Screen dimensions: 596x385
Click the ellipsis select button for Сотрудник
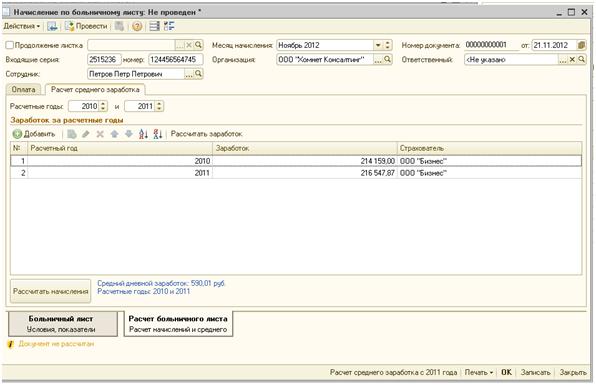click(189, 74)
